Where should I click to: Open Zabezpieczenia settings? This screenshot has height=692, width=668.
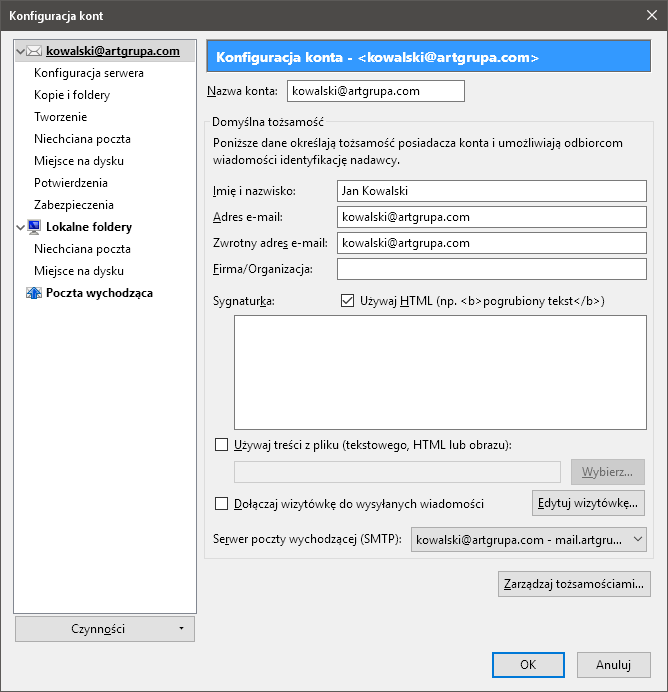tap(74, 205)
